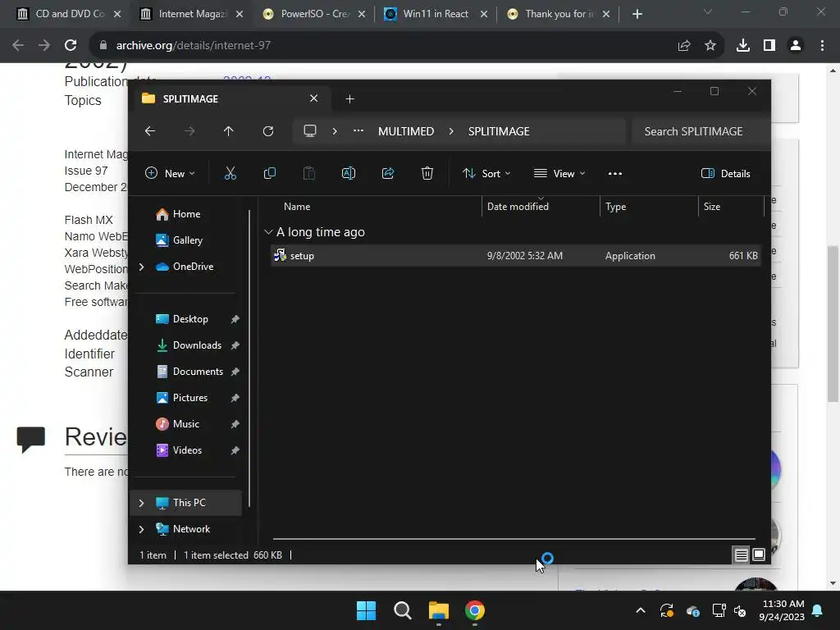This screenshot has width=840, height=630.
Task: Close the SPLITIMAGE Explorer tab
Action: click(x=314, y=98)
